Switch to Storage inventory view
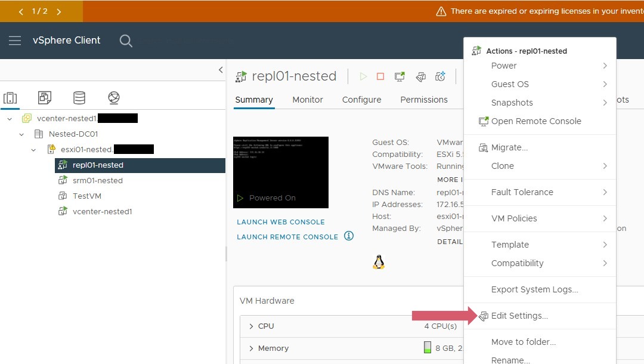The width and height of the screenshot is (644, 364). [79, 98]
